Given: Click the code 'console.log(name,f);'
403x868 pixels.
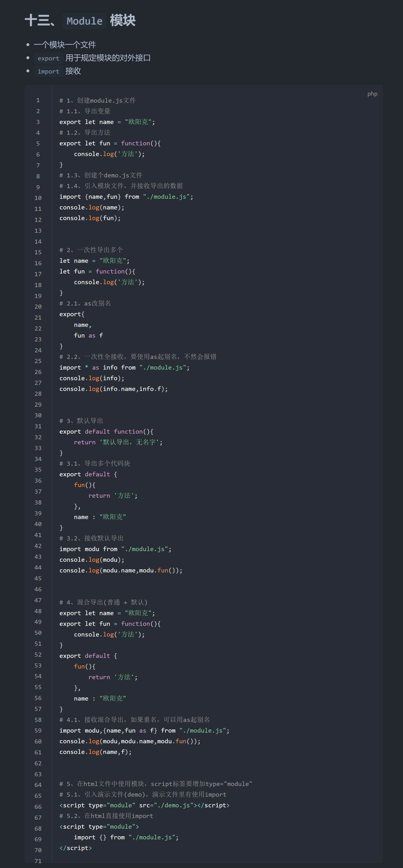Looking at the screenshot, I should [x=95, y=752].
